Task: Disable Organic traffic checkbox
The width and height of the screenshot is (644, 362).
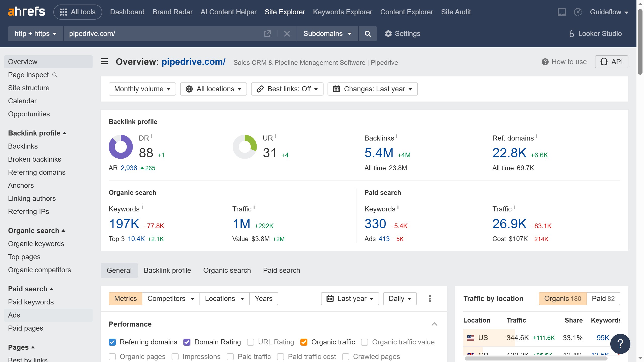Action: (304, 342)
